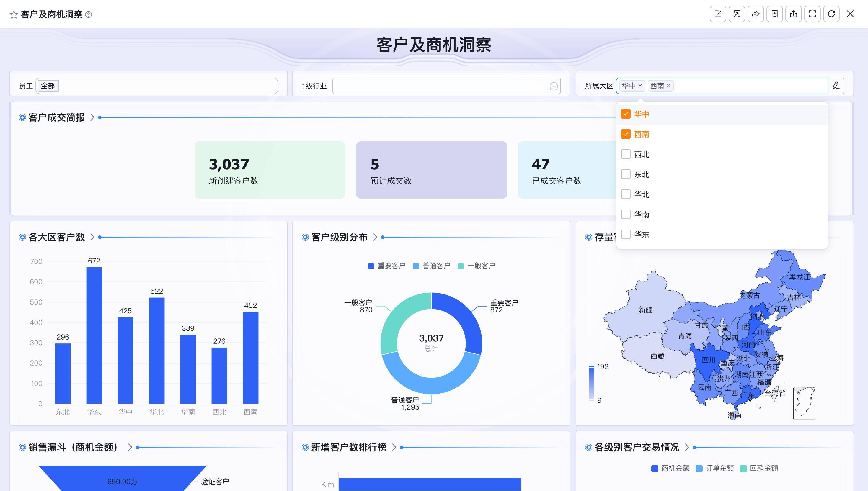Click the 华北 bar showing 522
This screenshot has height=491, width=868.
[x=157, y=351]
